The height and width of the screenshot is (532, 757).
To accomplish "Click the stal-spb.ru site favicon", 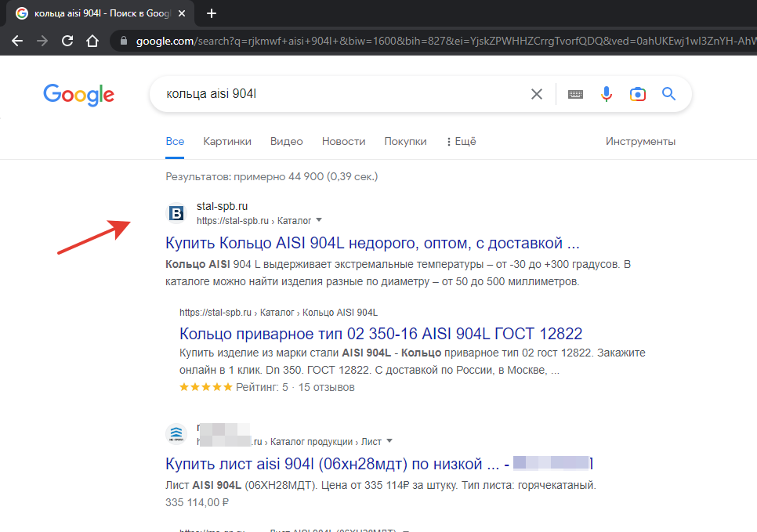I will [177, 213].
